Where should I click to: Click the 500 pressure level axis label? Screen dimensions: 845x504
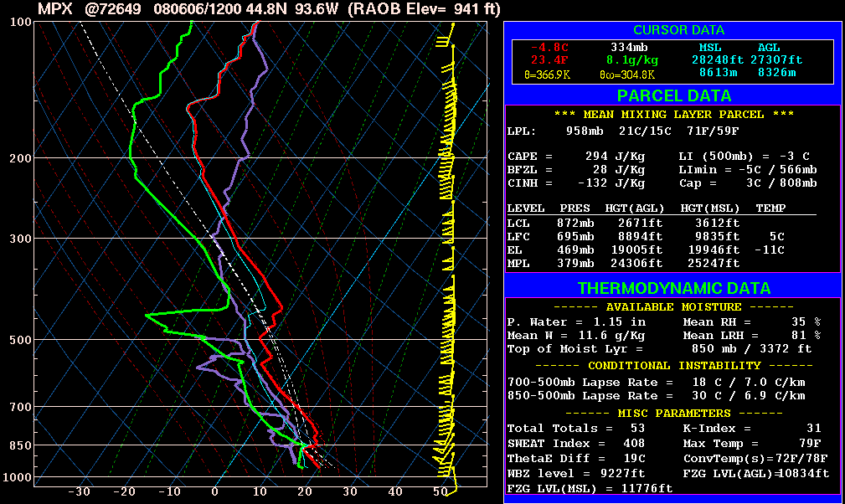(21, 339)
